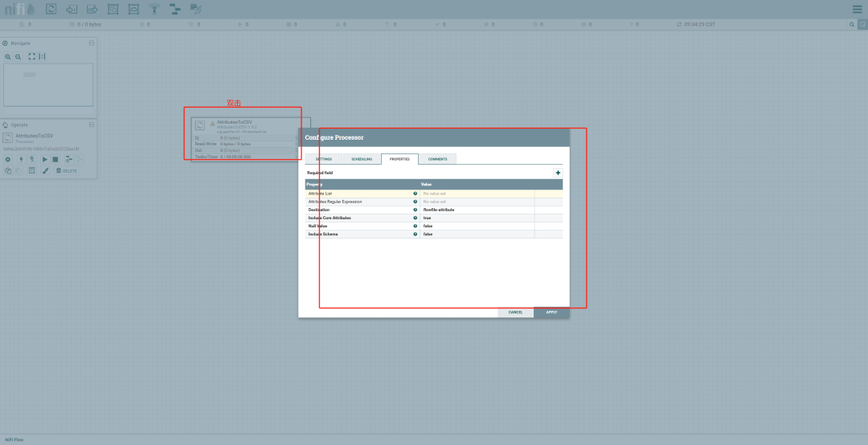Screen dimensions: 868x445
Task: Click the Enable lightning icon
Action: tap(21, 159)
